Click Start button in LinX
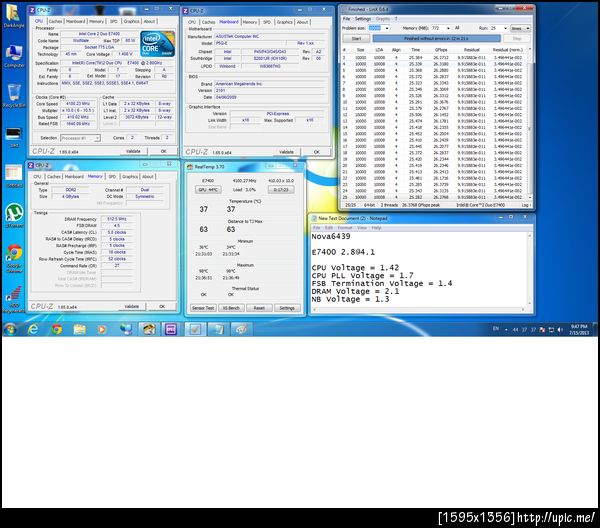Image resolution: width=600 pixels, height=528 pixels. 356,39
